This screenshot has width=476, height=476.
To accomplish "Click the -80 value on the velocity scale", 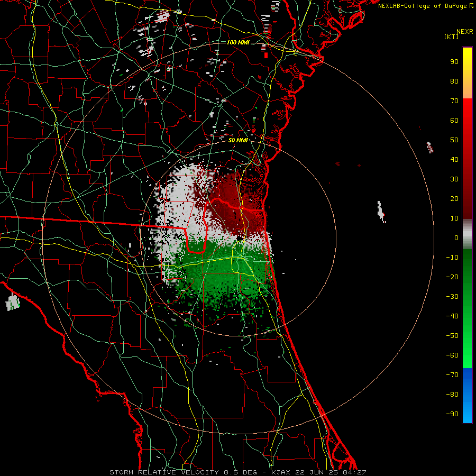I will (x=452, y=395).
